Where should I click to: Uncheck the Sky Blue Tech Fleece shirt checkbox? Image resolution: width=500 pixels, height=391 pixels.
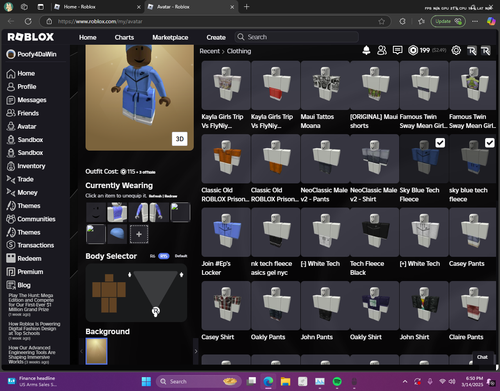[x=440, y=143]
